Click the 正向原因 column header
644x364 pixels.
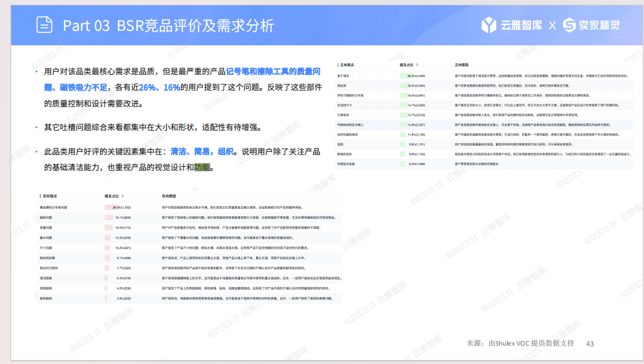[x=462, y=65]
